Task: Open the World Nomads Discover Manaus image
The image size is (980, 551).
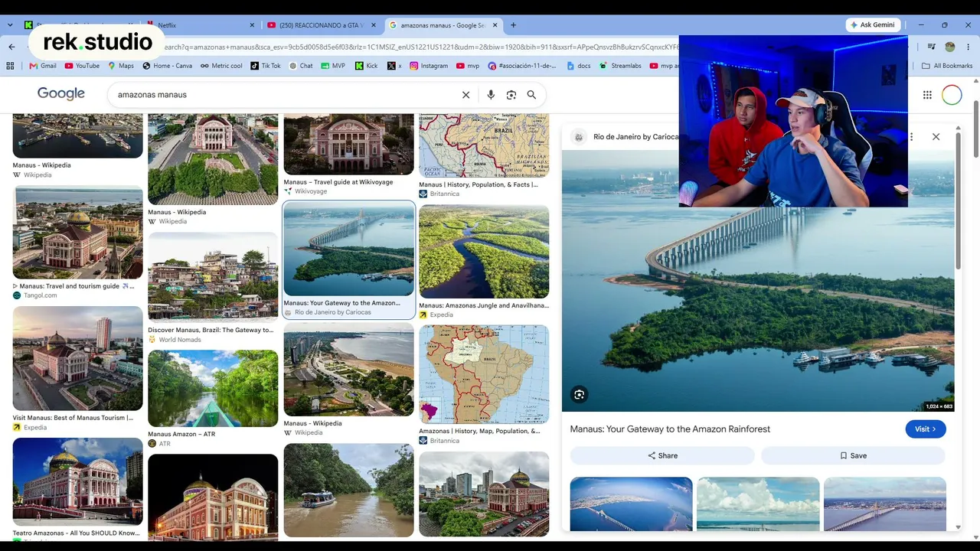Action: coord(213,276)
